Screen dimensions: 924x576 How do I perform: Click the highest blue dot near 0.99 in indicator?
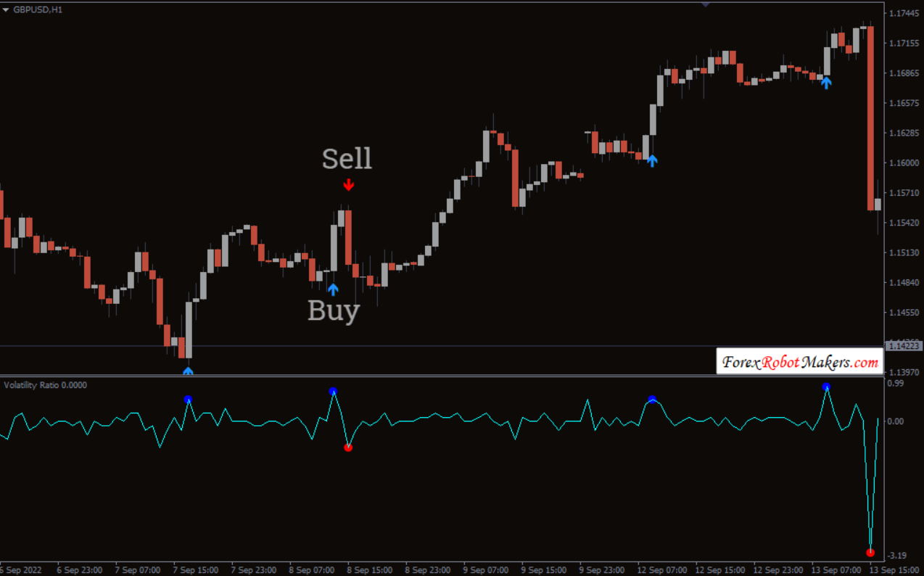826,387
